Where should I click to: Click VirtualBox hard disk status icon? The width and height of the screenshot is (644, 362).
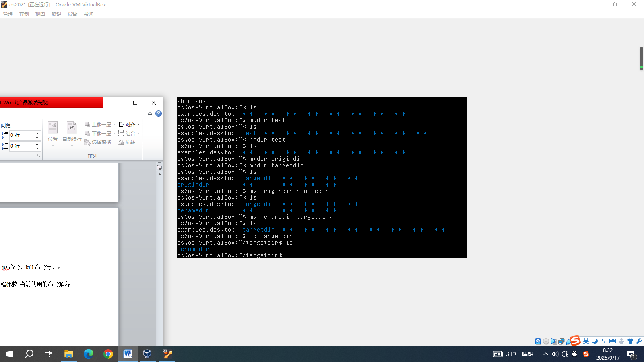[x=538, y=341]
